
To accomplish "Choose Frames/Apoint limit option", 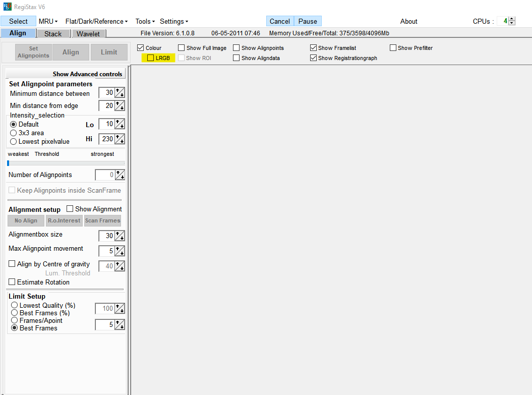I will tap(14, 320).
